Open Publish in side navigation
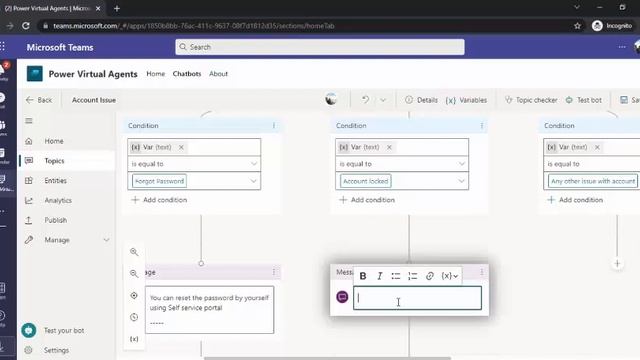This screenshot has height=360, width=640. tap(56, 220)
